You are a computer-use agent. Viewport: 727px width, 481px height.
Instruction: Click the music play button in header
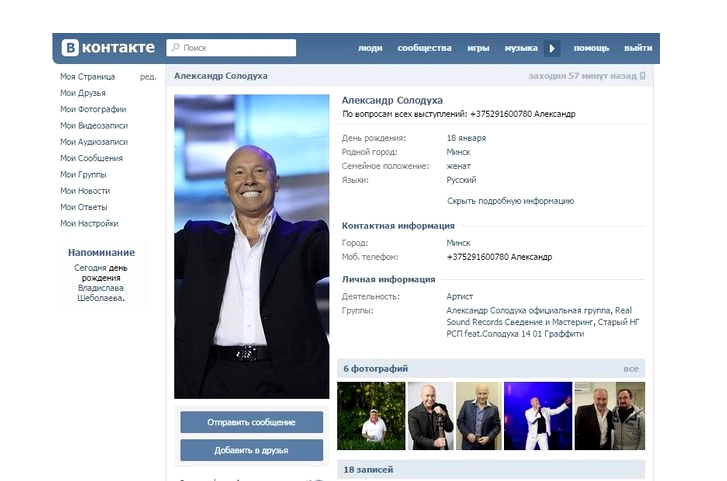(552, 48)
